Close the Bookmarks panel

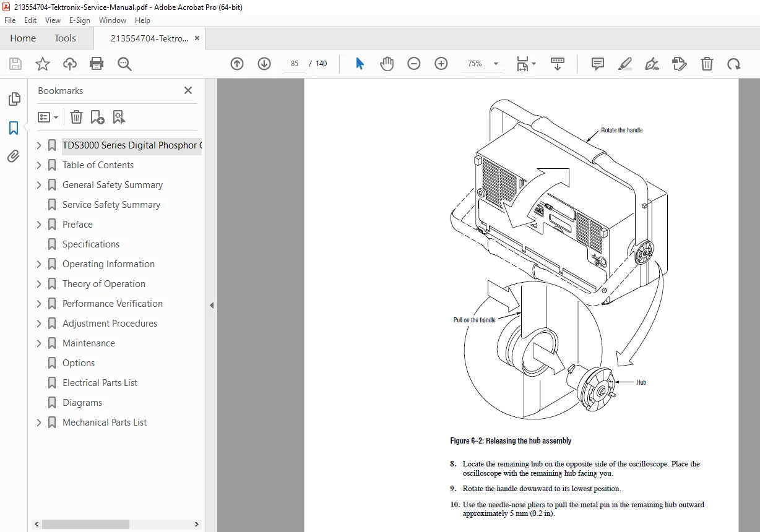pyautogui.click(x=188, y=90)
